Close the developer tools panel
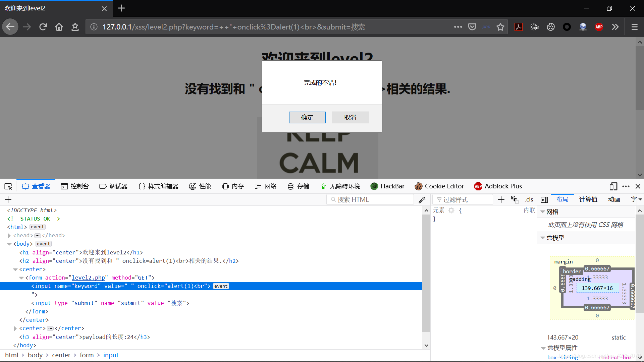The image size is (644, 362). [638, 186]
